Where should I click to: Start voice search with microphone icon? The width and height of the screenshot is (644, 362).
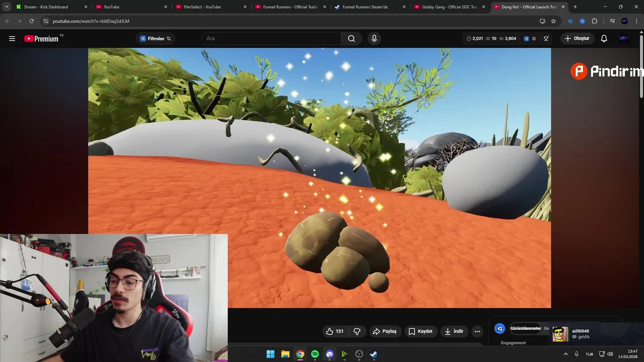[374, 39]
